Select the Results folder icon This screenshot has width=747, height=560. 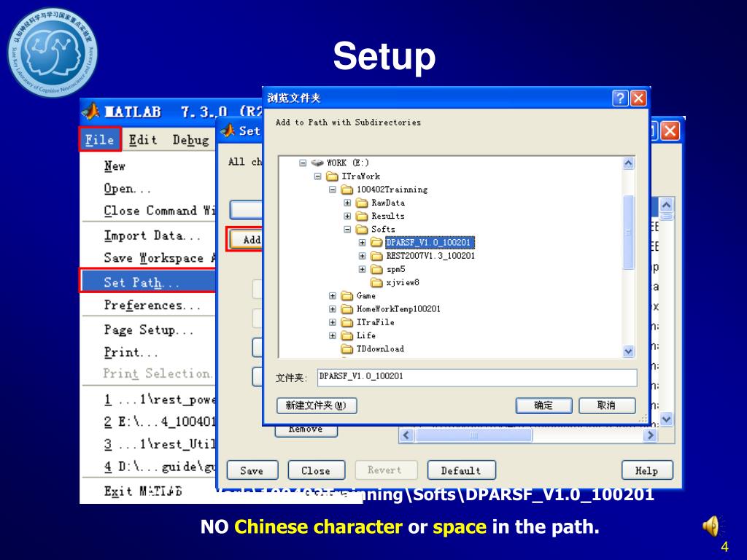point(362,216)
